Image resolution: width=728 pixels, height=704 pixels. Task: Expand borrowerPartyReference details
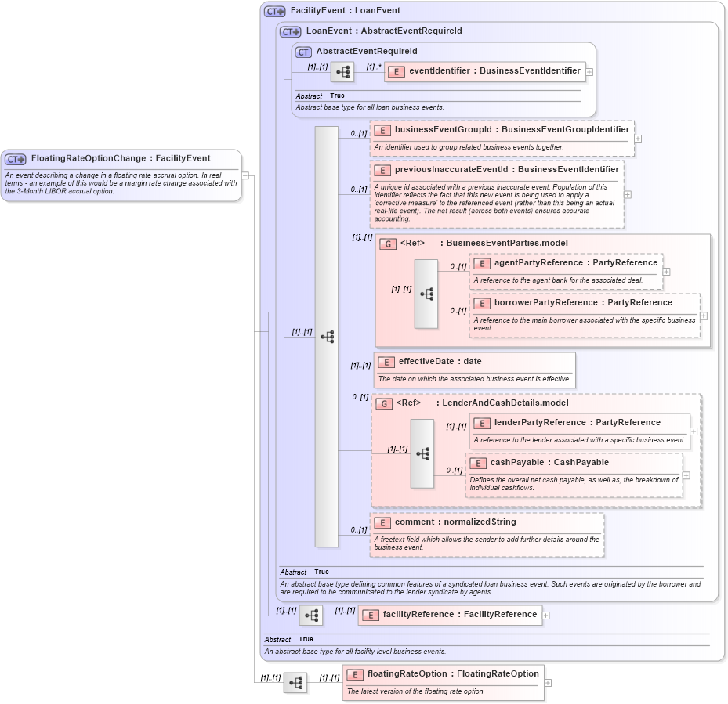(704, 315)
